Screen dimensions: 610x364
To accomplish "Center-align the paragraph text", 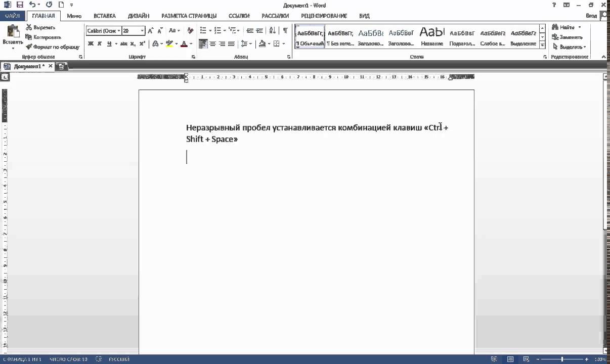I will click(x=212, y=44).
